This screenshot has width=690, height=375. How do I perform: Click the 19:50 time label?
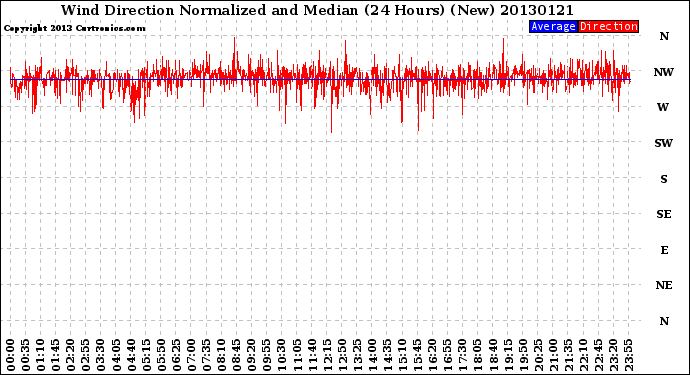point(523,355)
